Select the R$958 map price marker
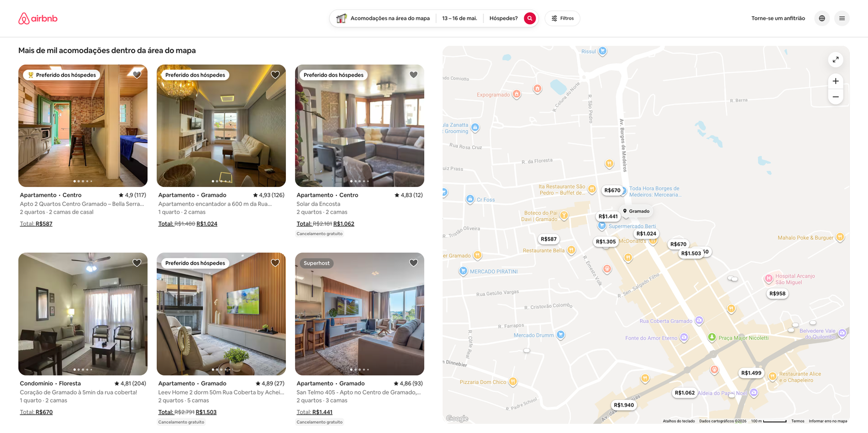Image resolution: width=868 pixels, height=433 pixels. point(777,294)
